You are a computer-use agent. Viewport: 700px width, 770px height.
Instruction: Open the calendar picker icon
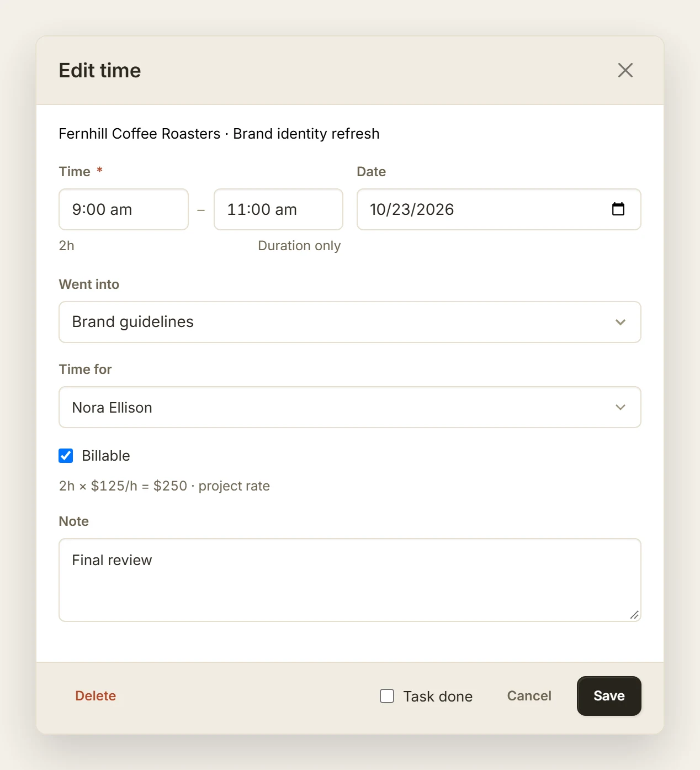[618, 209]
